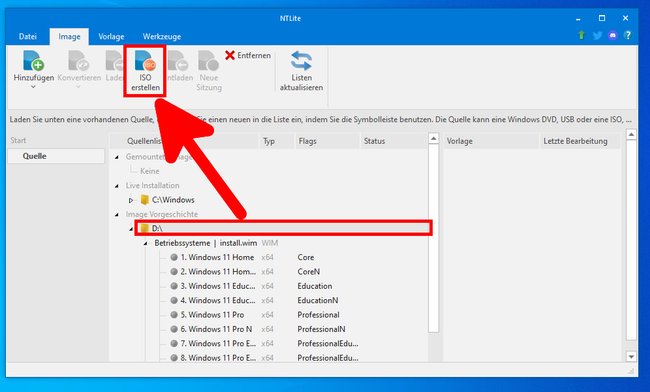Viewport: 650px width, 392px height.
Task: Click the Konvertieren icon
Action: [79, 60]
